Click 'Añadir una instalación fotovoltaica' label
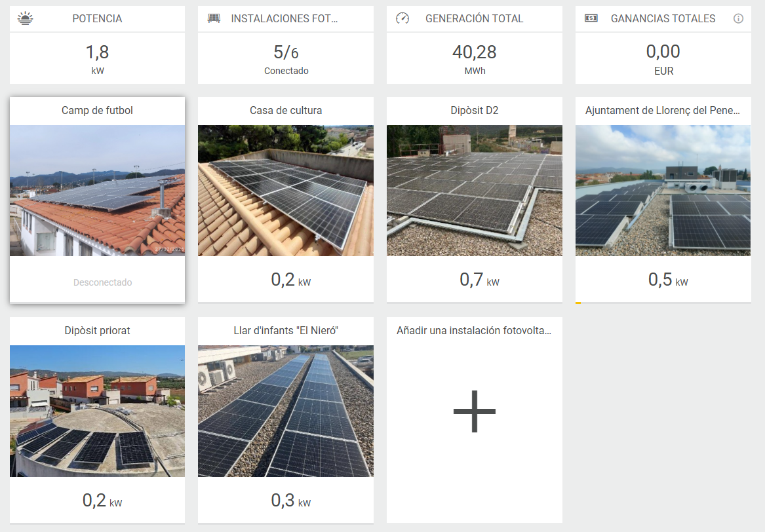Image resolution: width=765 pixels, height=532 pixels. point(474,331)
